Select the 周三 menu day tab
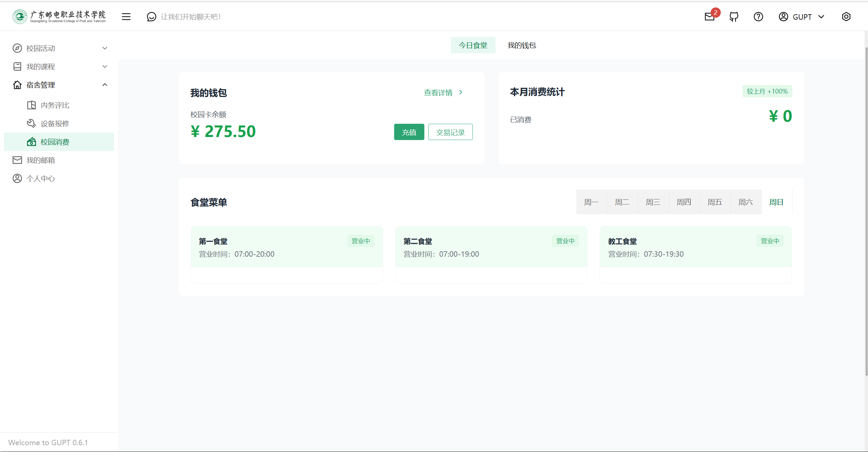 [x=653, y=202]
